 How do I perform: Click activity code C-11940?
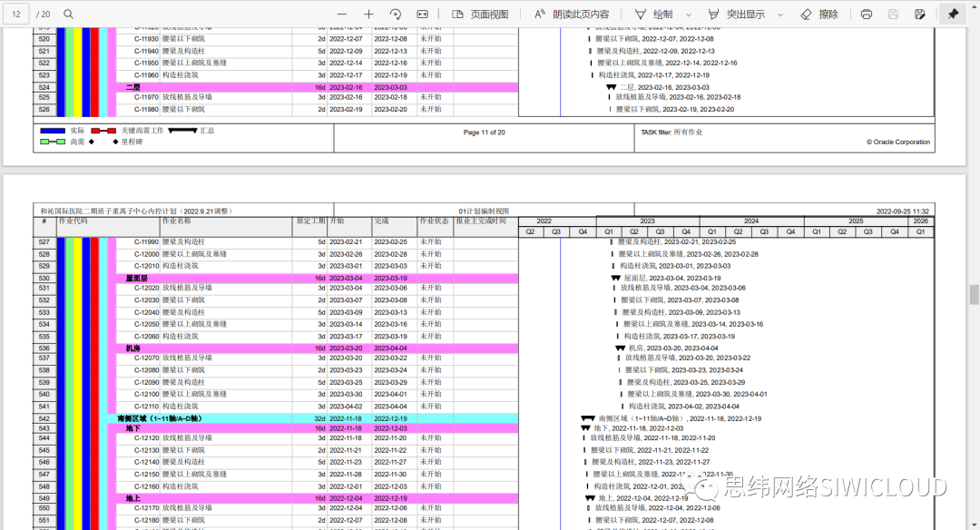click(146, 51)
